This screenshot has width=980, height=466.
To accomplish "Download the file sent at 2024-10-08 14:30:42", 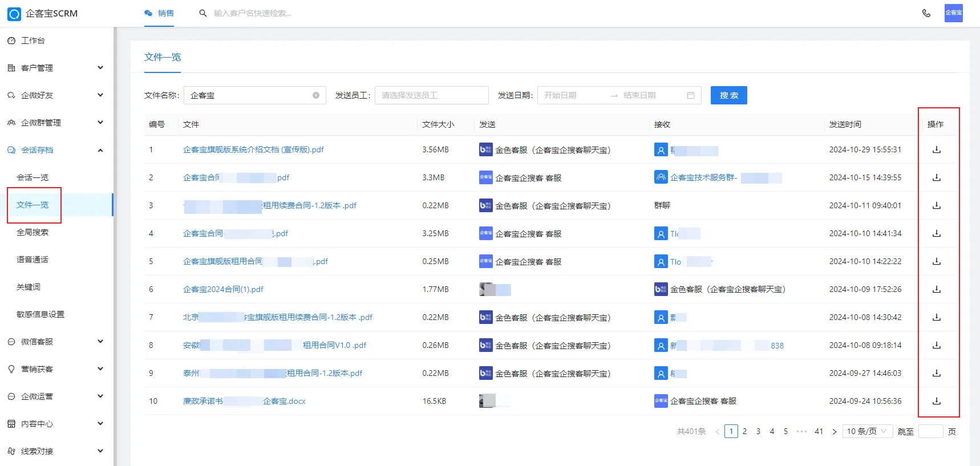I will [x=936, y=317].
